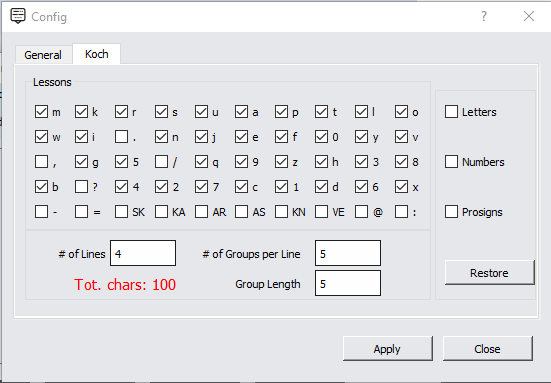Image resolution: width=551 pixels, height=383 pixels.
Task: Enable the period character checkbox
Action: pyautogui.click(x=121, y=137)
